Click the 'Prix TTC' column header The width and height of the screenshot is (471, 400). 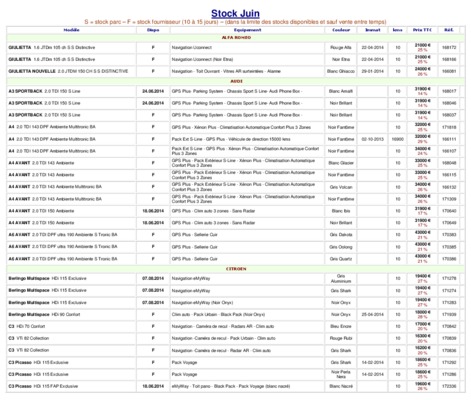422,30
